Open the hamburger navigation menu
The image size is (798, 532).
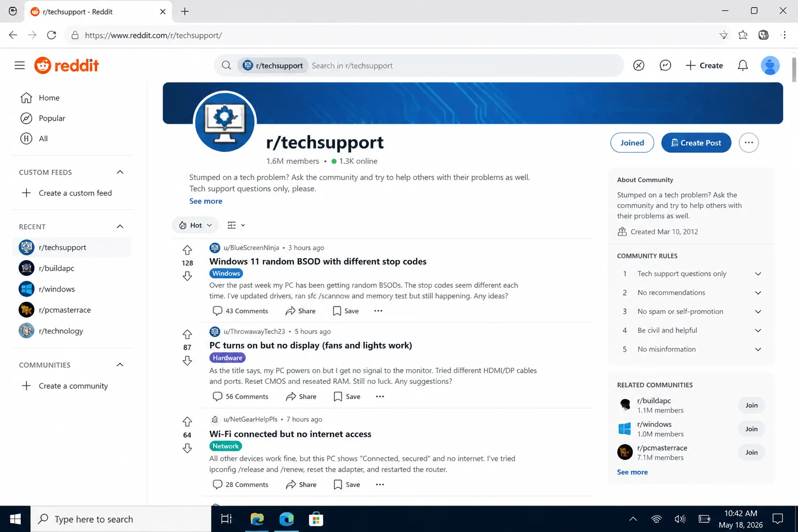tap(20, 65)
